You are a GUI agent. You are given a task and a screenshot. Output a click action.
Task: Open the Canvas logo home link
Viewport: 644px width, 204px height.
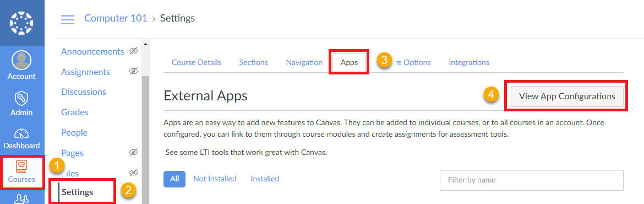(22, 23)
